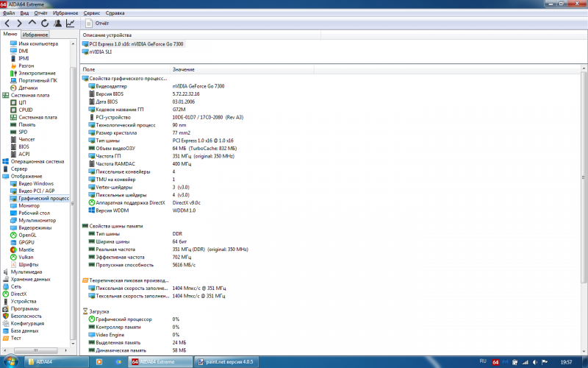Open the Тест category
Screen dimensions: 588x368
[x=15, y=338]
